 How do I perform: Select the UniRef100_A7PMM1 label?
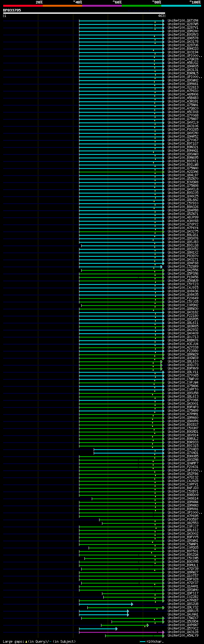(x=183, y=414)
